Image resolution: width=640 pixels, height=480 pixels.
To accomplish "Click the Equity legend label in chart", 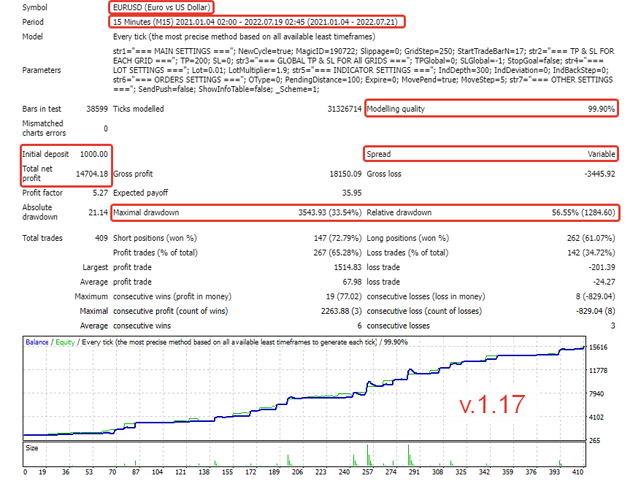I will coord(65,342).
